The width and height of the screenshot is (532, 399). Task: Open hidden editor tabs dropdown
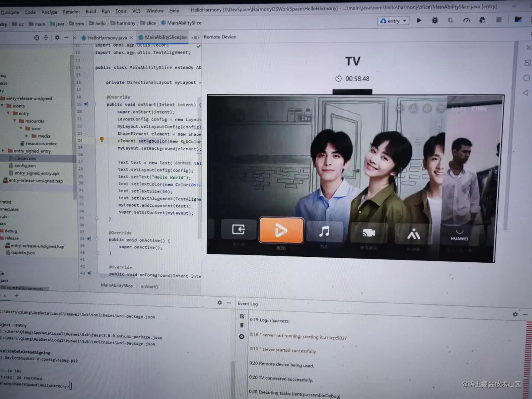coord(196,37)
